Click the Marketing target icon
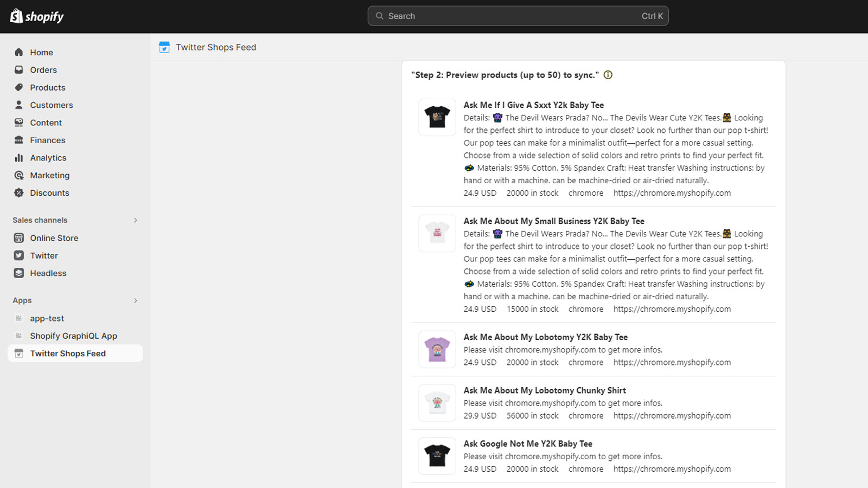The width and height of the screenshot is (868, 488). pyautogui.click(x=19, y=175)
